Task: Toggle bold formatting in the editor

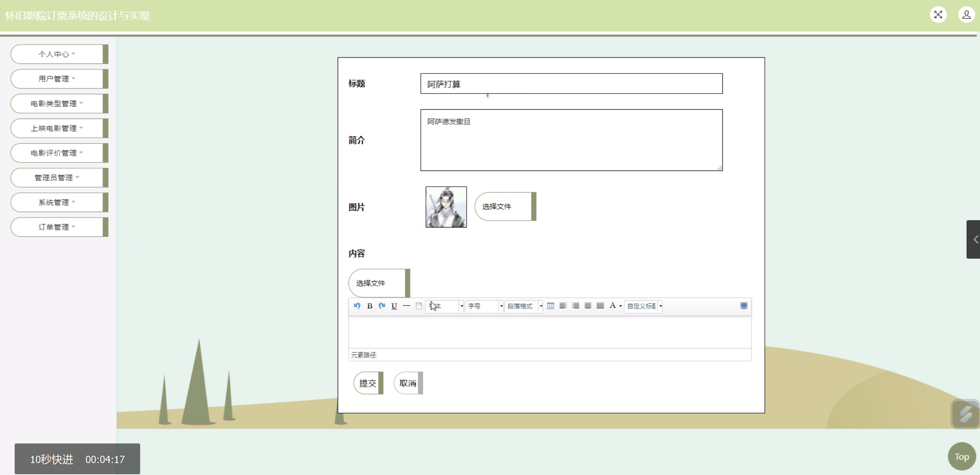Action: tap(370, 306)
